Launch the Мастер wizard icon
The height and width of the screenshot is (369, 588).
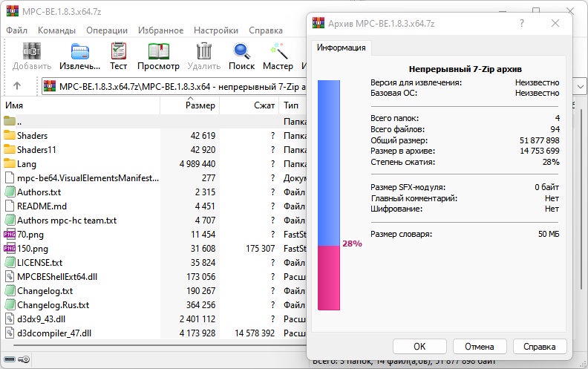(x=278, y=51)
